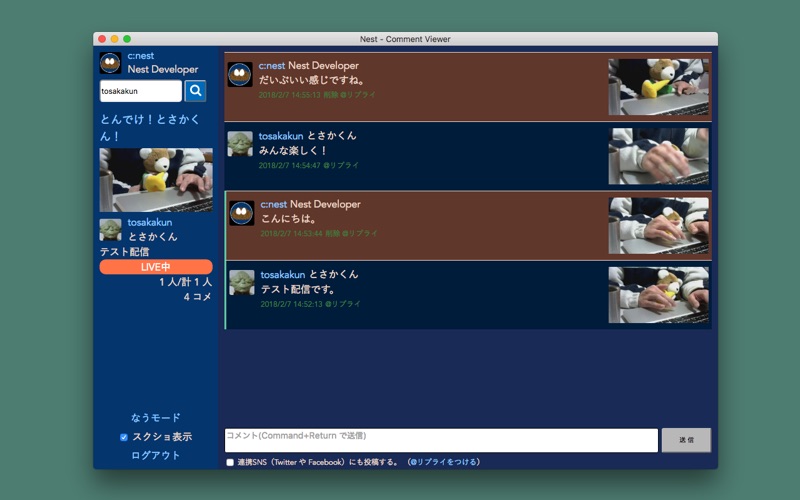
Task: Click avatar on the テスト配信です comment
Action: [242, 283]
